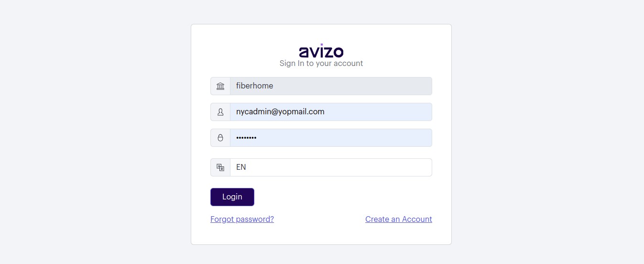This screenshot has width=644, height=264.
Task: Click the 'EN' text in the language field
Action: pyautogui.click(x=241, y=167)
